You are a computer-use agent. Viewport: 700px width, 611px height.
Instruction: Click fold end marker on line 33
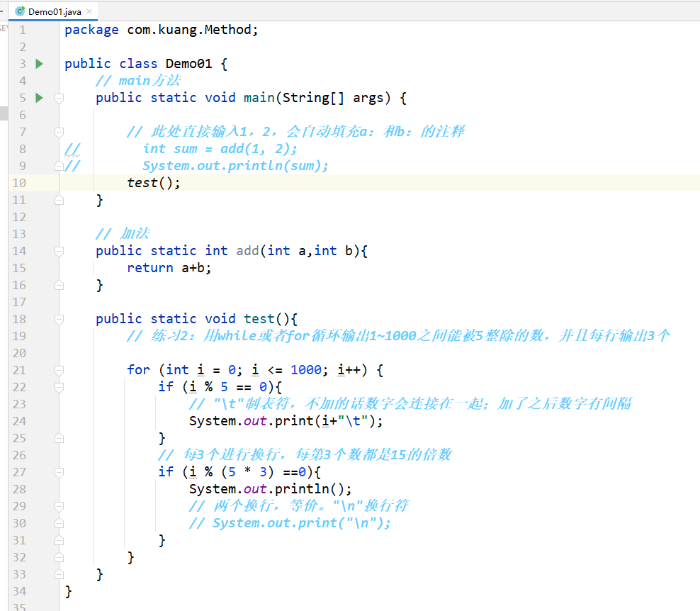59,574
